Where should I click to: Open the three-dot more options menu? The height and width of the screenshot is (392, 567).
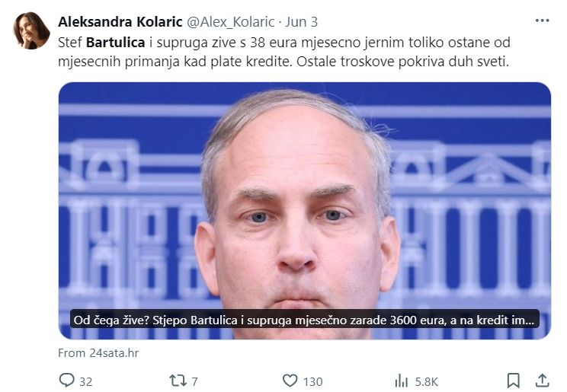[542, 21]
